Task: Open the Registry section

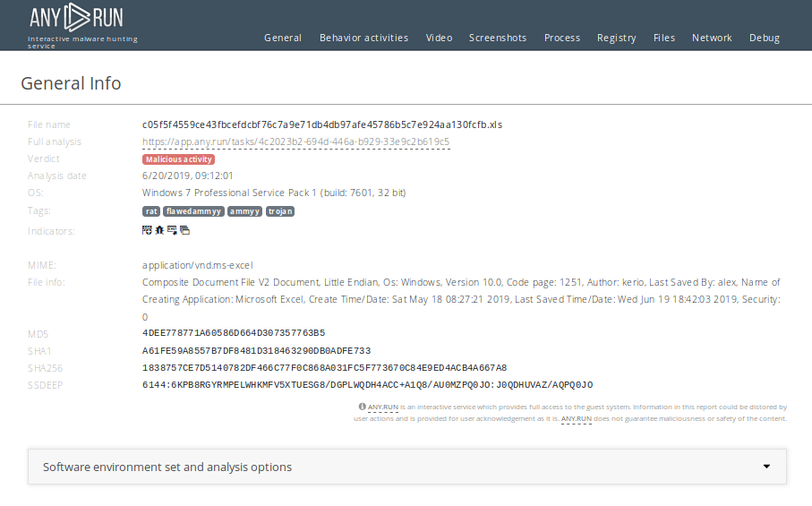Action: (x=617, y=38)
